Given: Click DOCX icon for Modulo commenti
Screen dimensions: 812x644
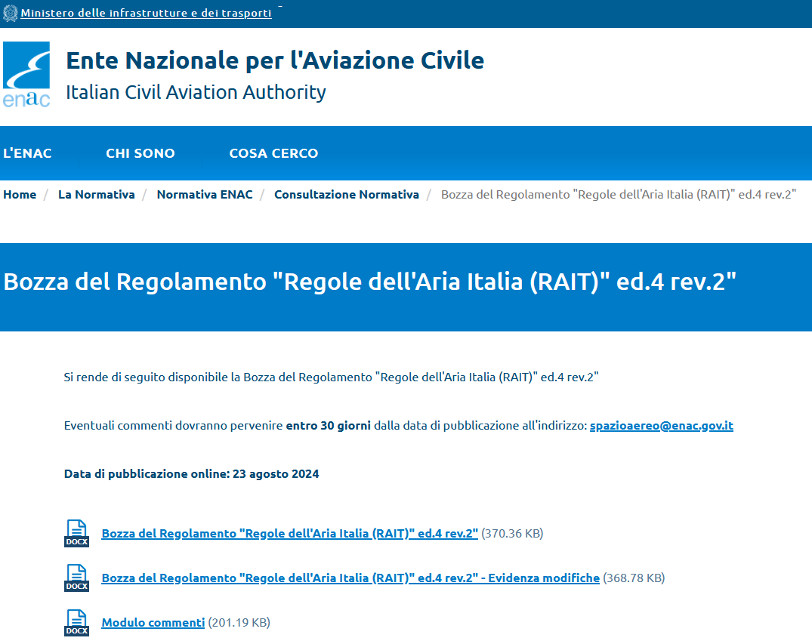Looking at the screenshot, I should point(76,623).
